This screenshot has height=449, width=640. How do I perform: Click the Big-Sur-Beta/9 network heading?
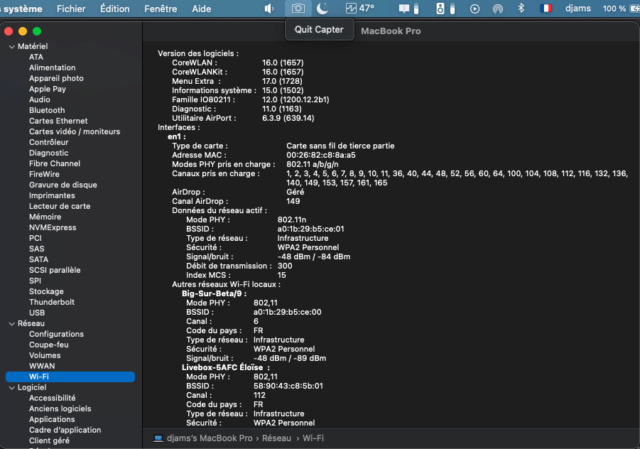[214, 293]
